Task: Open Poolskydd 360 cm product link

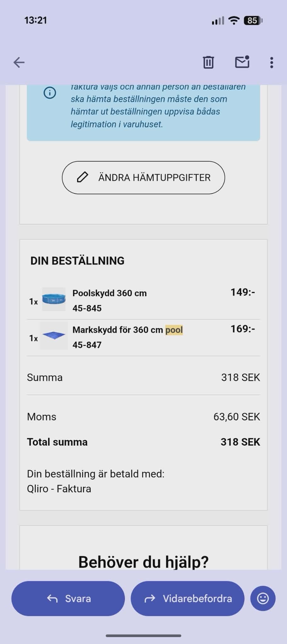Action: point(110,293)
